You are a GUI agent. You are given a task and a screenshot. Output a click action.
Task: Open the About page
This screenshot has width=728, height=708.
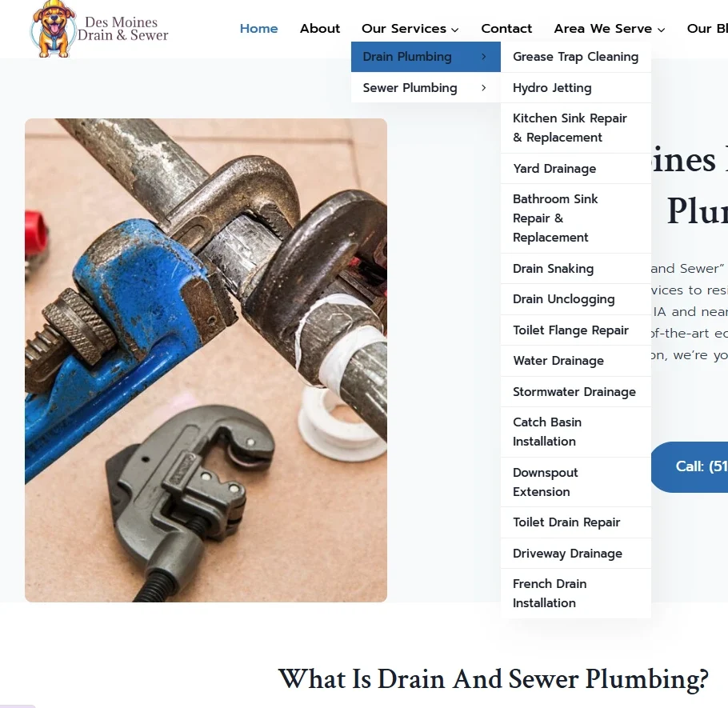click(320, 29)
